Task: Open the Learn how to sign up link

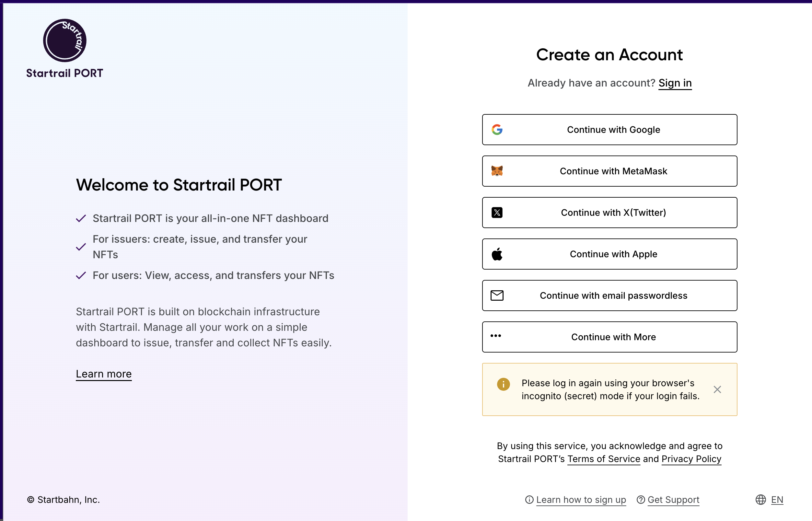Action: click(x=581, y=500)
